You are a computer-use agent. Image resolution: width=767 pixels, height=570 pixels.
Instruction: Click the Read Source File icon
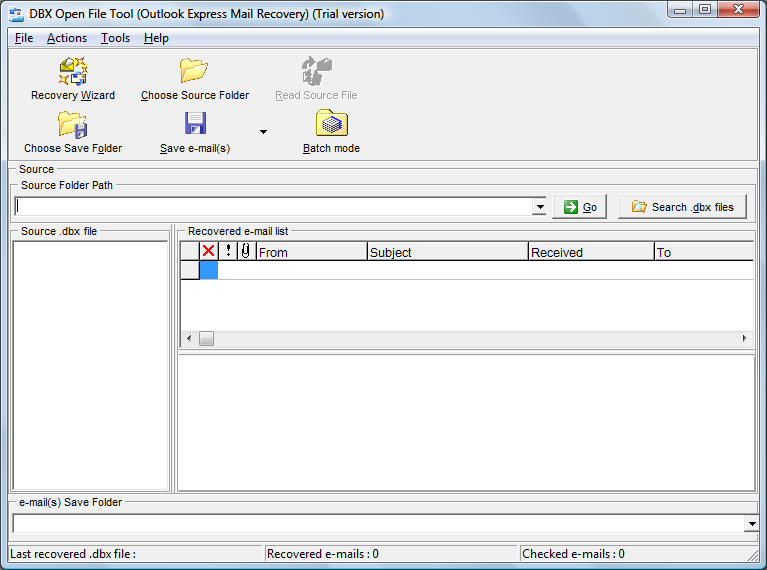tap(316, 71)
